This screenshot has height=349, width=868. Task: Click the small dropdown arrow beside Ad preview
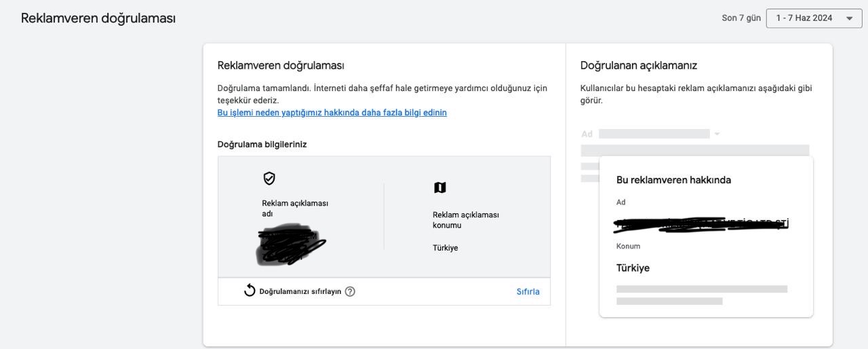click(717, 134)
